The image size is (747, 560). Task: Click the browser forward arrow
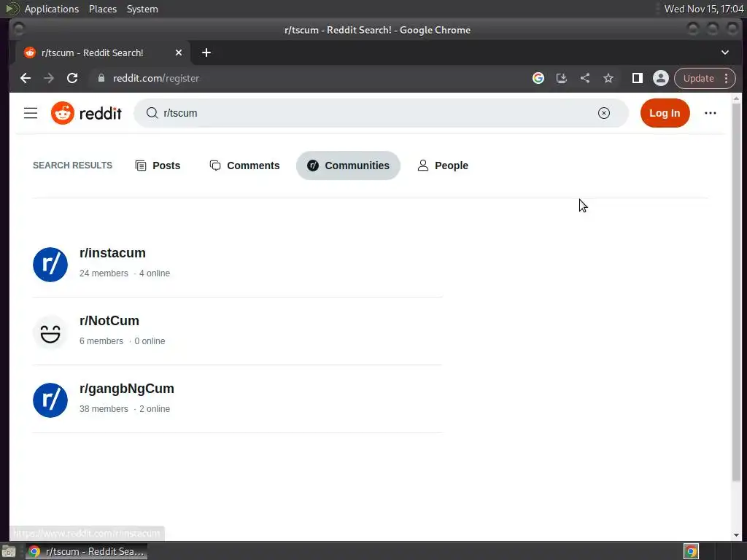coord(49,78)
